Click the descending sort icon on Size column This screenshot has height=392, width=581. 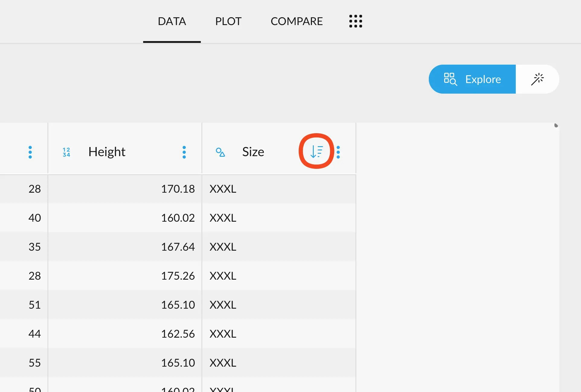point(316,151)
